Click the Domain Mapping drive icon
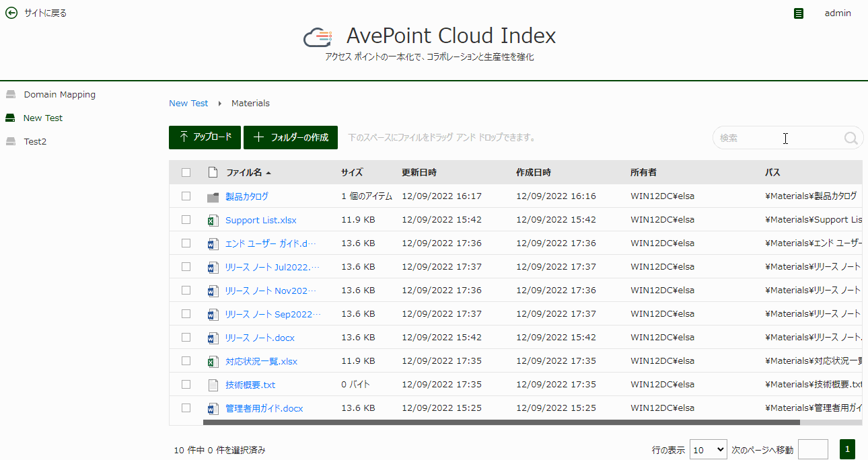This screenshot has height=460, width=868. [x=11, y=95]
